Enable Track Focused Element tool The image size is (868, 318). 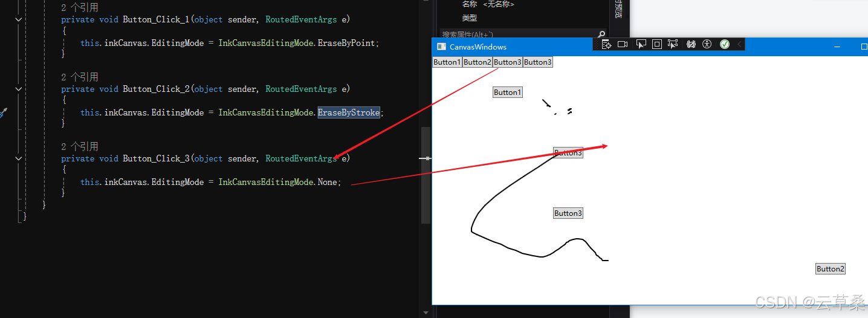point(673,44)
